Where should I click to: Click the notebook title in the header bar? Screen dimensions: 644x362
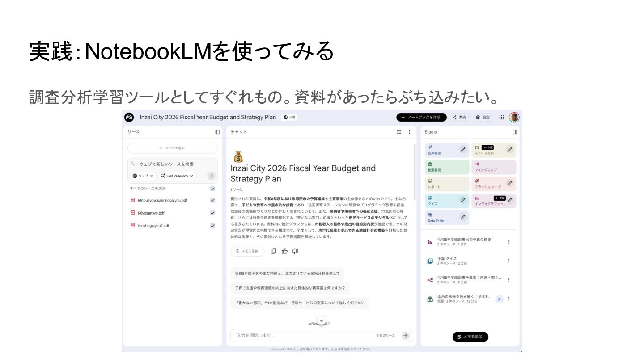pyautogui.click(x=208, y=117)
